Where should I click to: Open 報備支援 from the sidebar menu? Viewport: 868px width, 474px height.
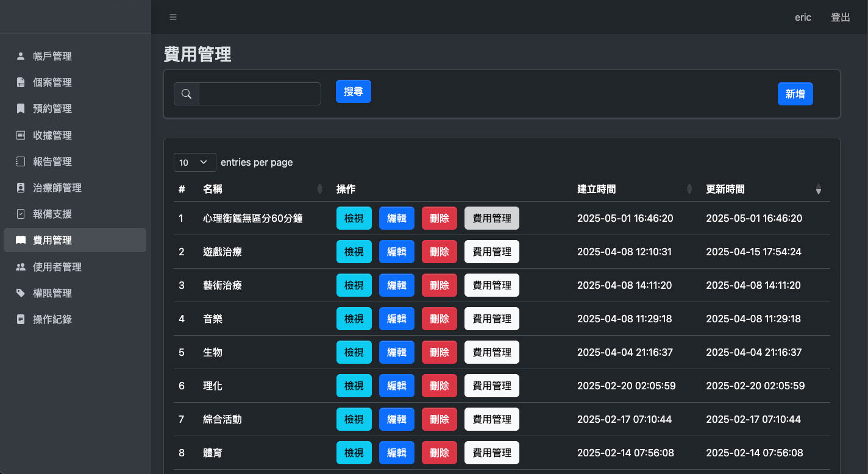[x=52, y=214]
